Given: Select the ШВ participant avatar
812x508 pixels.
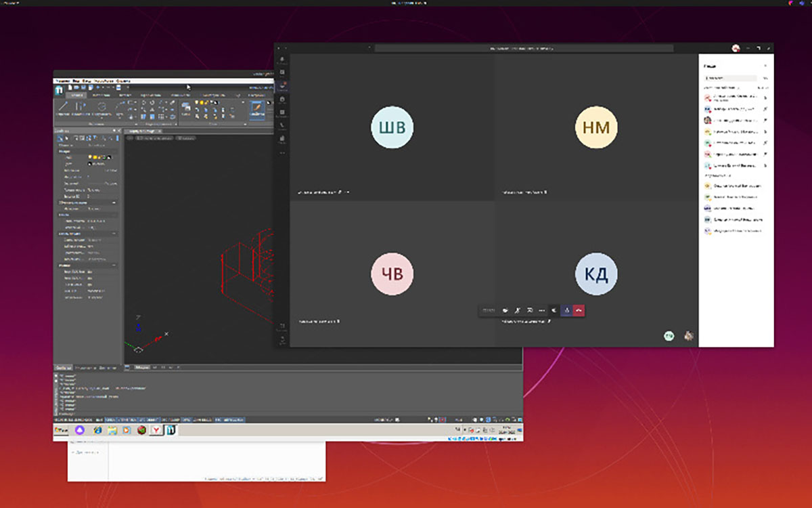Looking at the screenshot, I should [392, 127].
